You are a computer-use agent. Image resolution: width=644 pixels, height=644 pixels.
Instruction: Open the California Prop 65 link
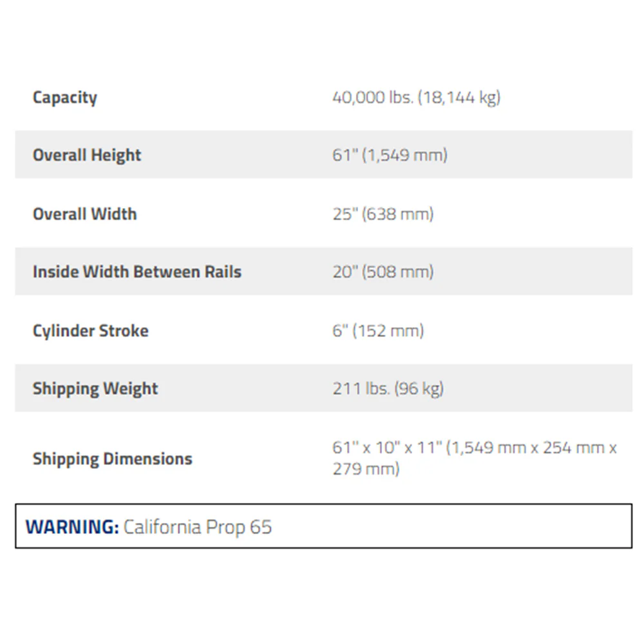198,527
